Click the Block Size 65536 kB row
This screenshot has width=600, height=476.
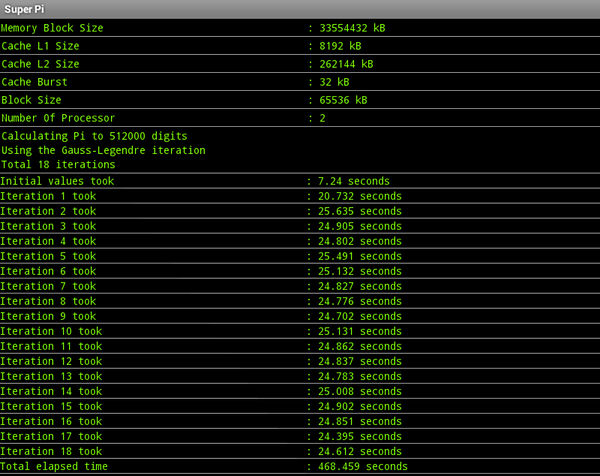tap(300, 100)
